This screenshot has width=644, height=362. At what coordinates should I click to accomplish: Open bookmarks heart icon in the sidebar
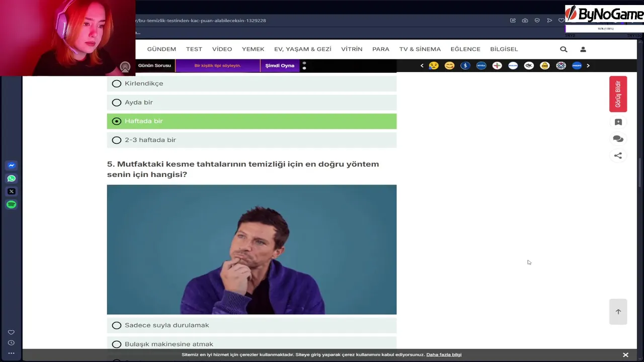point(11,332)
